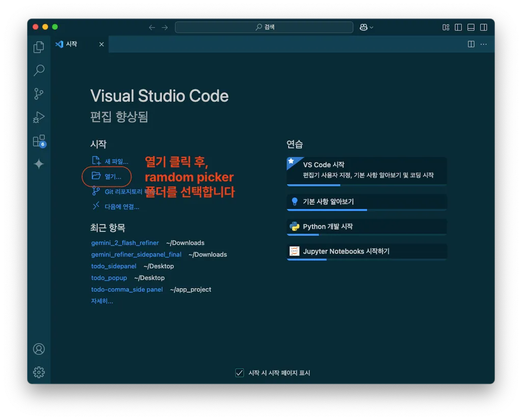The width and height of the screenshot is (522, 420).
Task: Open the Source Control view
Action: pos(39,94)
